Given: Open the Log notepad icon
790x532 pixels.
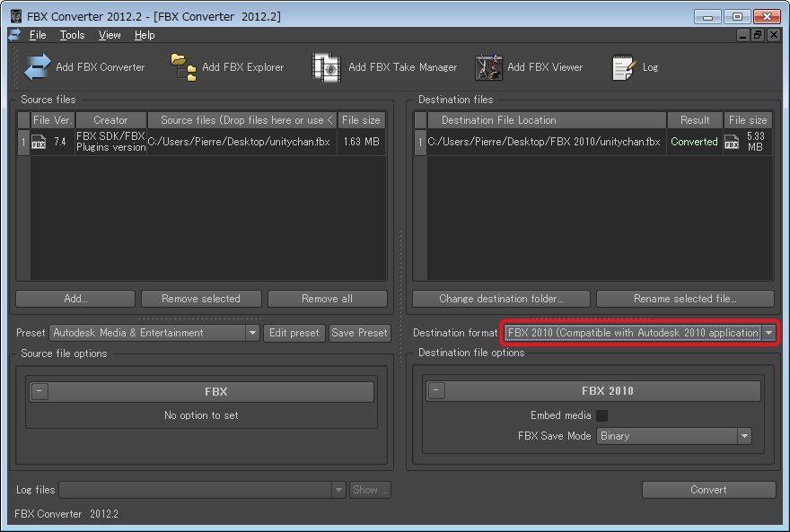Looking at the screenshot, I should click(623, 67).
